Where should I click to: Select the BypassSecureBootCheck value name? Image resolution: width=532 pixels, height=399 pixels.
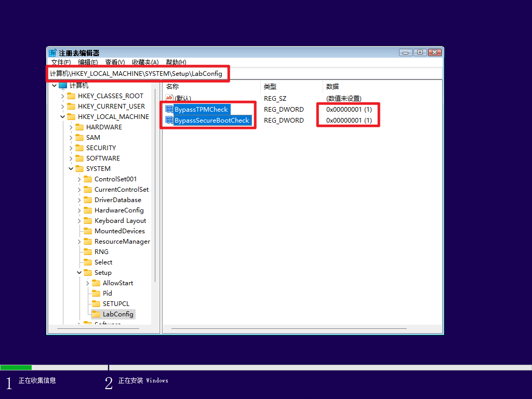point(212,120)
